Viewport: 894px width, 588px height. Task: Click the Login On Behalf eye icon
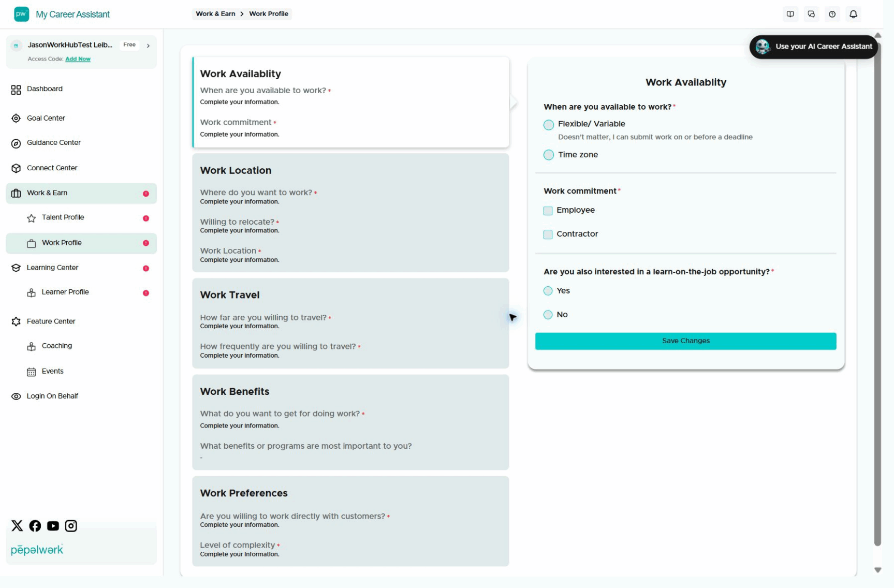tap(16, 396)
